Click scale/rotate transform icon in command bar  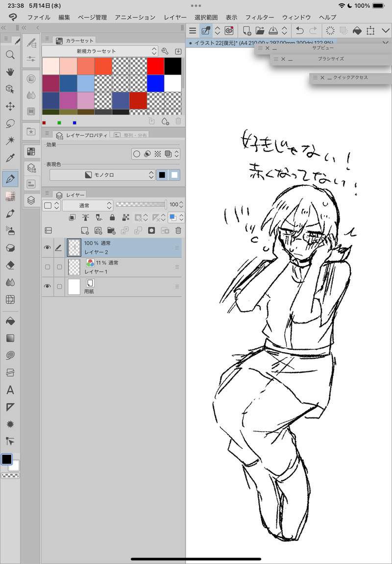click(370, 30)
